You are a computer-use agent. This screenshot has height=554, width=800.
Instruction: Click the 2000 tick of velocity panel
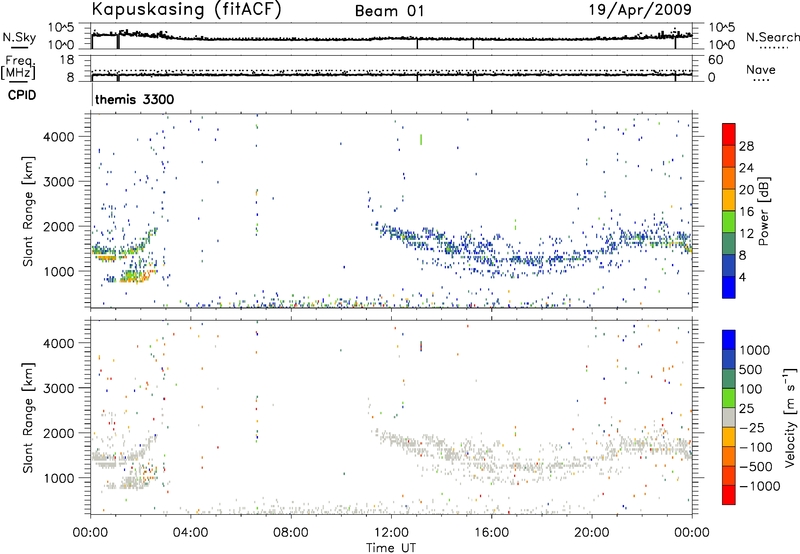point(59,433)
